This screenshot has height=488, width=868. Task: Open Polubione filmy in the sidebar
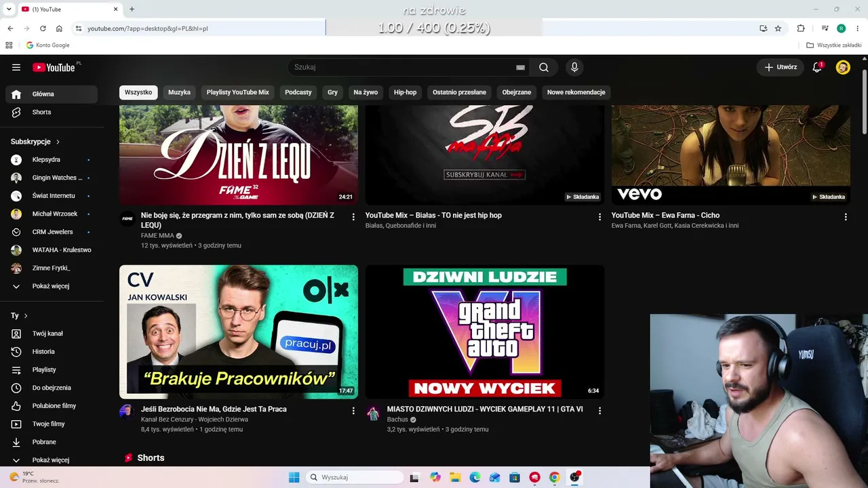pyautogui.click(x=52, y=406)
